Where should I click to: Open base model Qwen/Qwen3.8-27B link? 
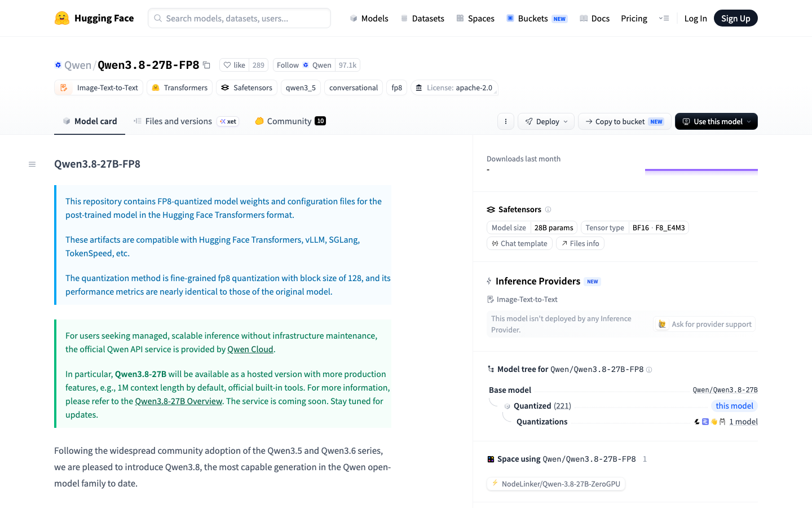point(725,390)
